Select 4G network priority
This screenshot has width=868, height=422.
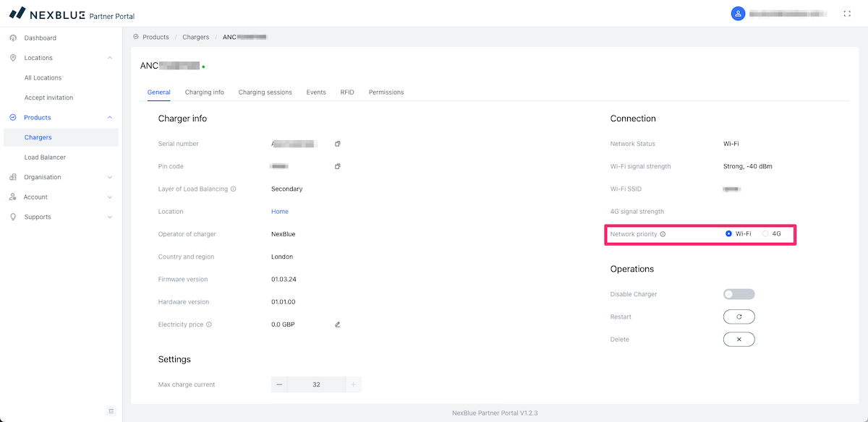[x=765, y=234]
